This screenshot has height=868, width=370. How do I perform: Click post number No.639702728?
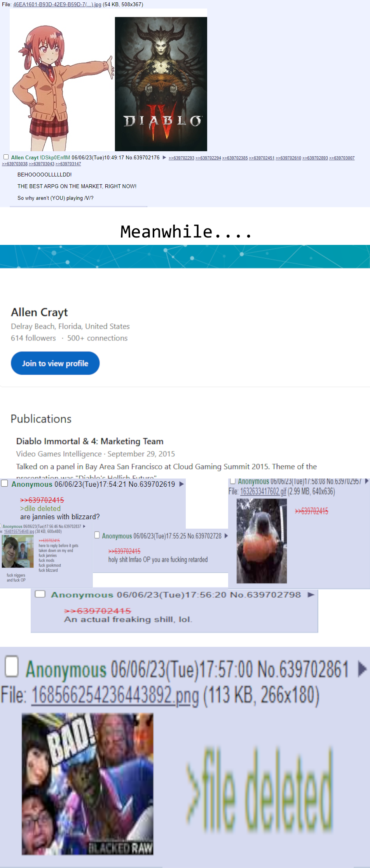[x=204, y=536]
